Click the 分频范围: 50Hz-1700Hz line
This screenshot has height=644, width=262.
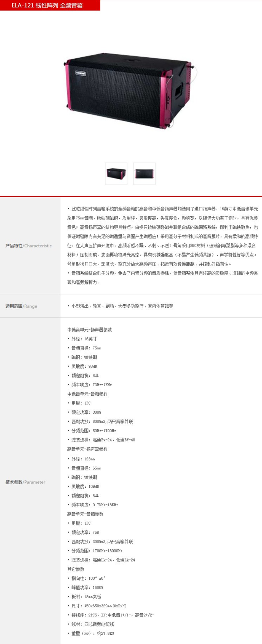pyautogui.click(x=92, y=431)
